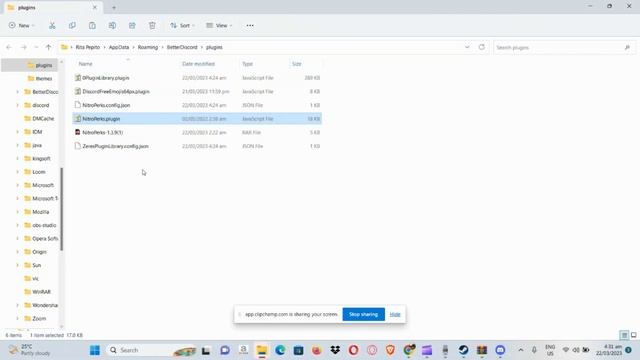This screenshot has height=360, width=640.
Task: Open the See more three-dots menu
Action: (250, 25)
